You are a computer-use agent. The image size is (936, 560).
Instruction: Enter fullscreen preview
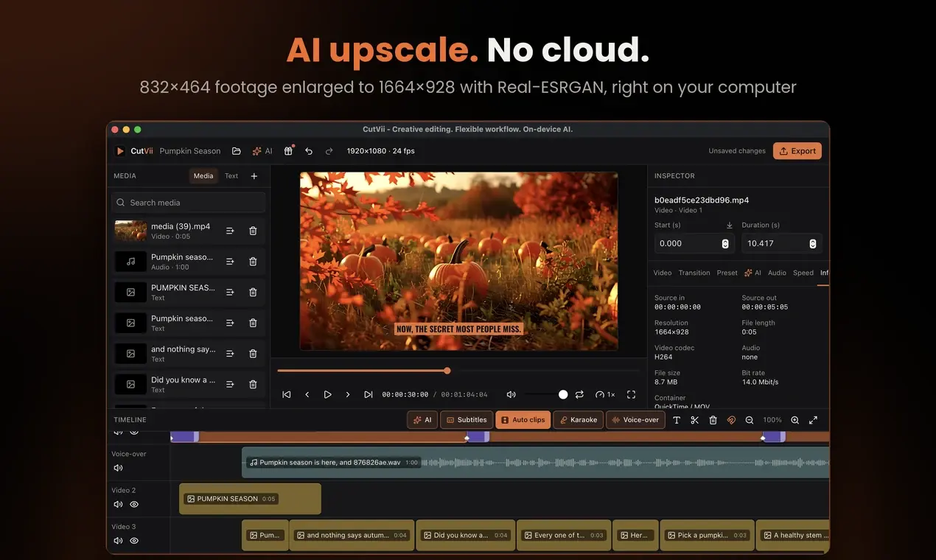(631, 395)
